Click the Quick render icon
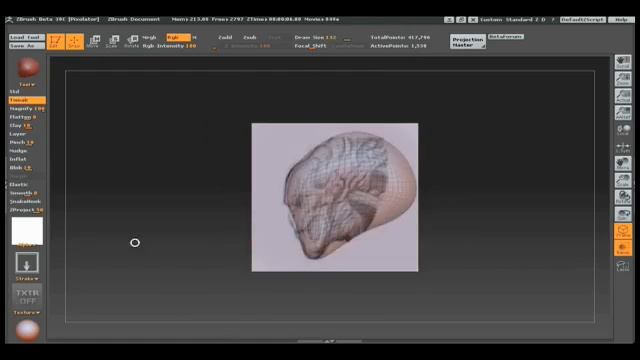Screen dimensions: 640x360 click(x=623, y=214)
